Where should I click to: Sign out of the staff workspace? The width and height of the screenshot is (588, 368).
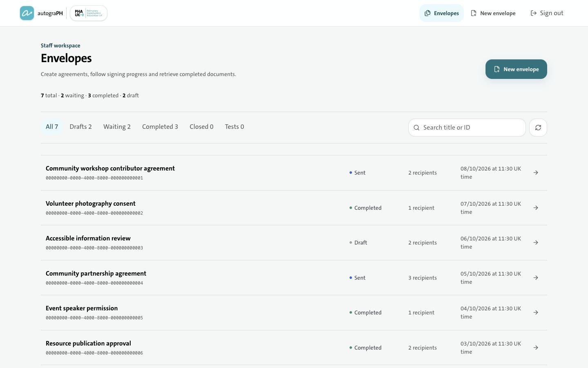click(547, 13)
